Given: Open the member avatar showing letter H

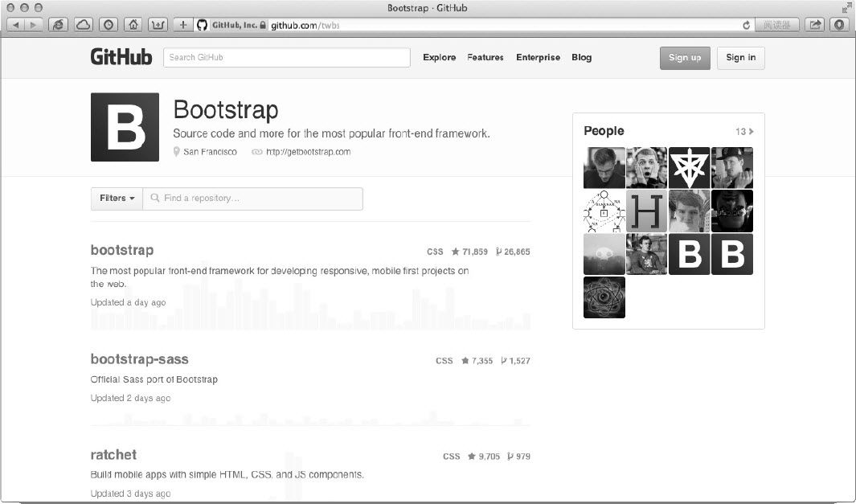Looking at the screenshot, I should (647, 211).
